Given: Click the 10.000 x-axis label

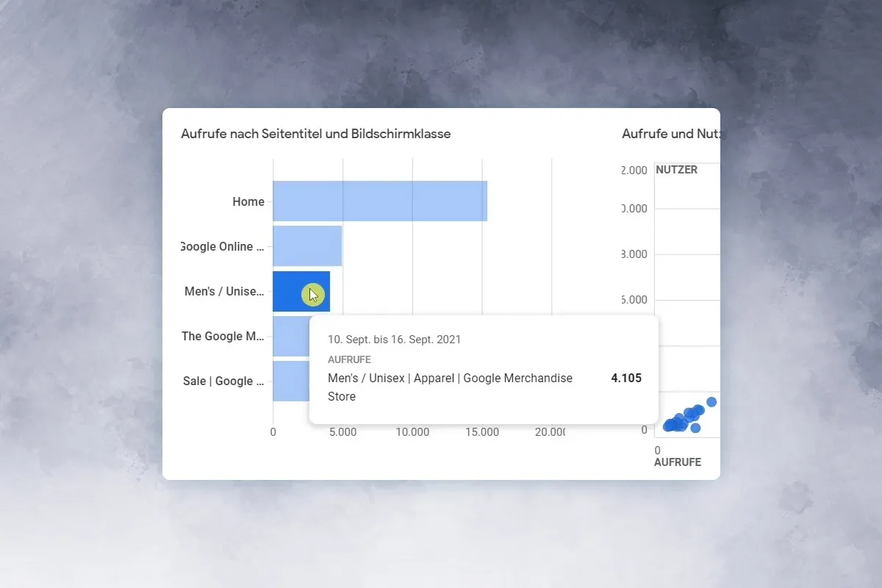Looking at the screenshot, I should tap(412, 432).
